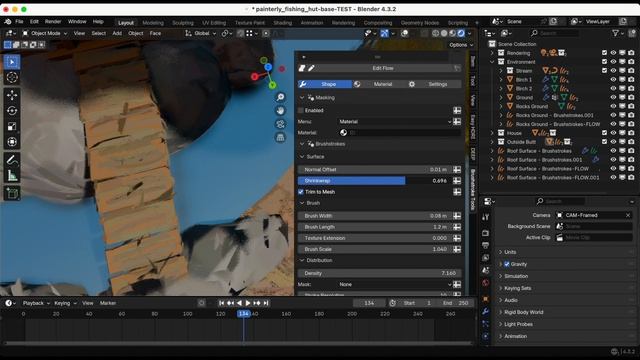Open outliner filter funnel icon
Image resolution: width=640 pixels, height=360 pixels.
tap(615, 33)
